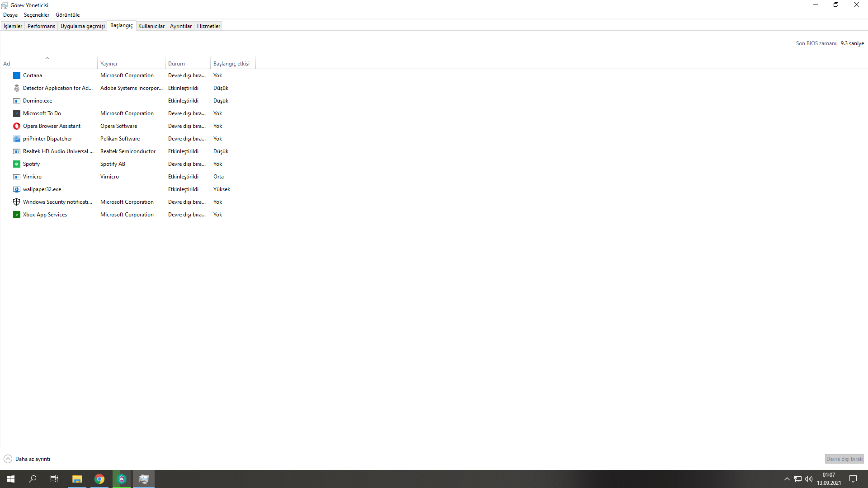Open the Seçenekler menu
Image resolution: width=868 pixels, height=488 pixels.
pyautogui.click(x=37, y=15)
